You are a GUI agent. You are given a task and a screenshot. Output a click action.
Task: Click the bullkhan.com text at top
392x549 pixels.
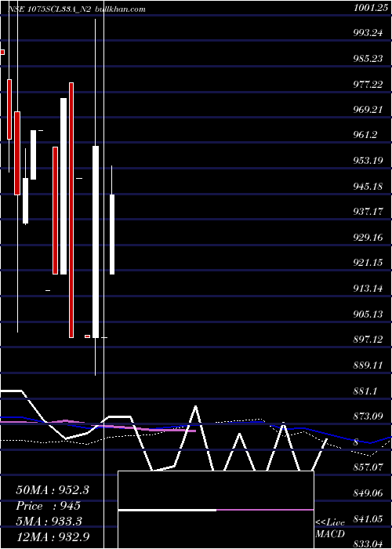click(x=120, y=9)
